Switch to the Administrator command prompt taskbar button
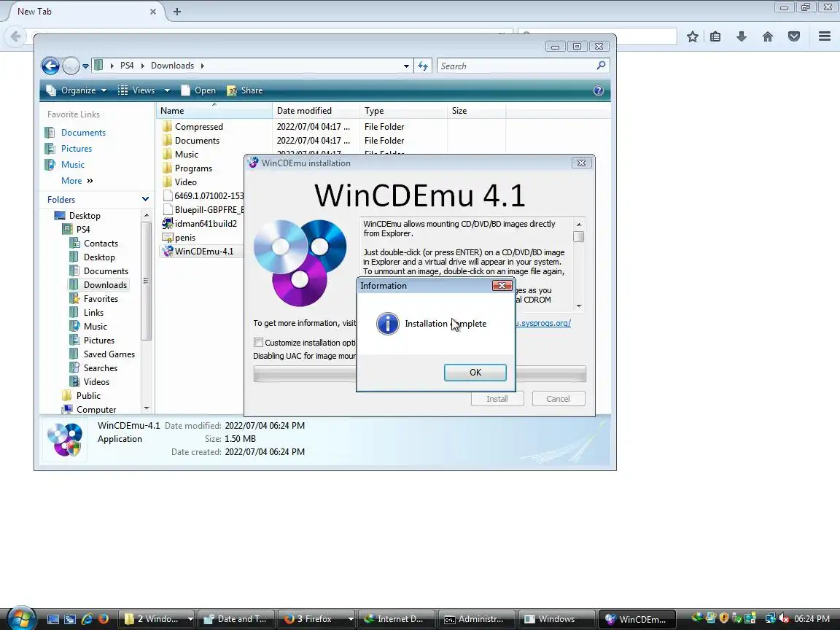 coord(477,619)
